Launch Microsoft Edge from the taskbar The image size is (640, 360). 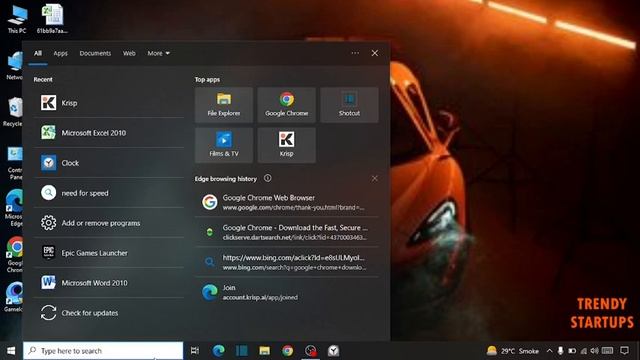(218, 351)
